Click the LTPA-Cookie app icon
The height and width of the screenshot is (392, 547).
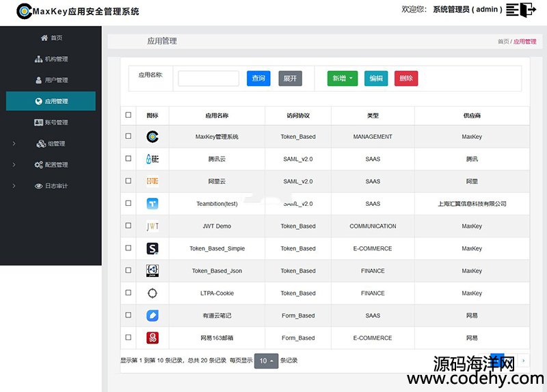152,293
